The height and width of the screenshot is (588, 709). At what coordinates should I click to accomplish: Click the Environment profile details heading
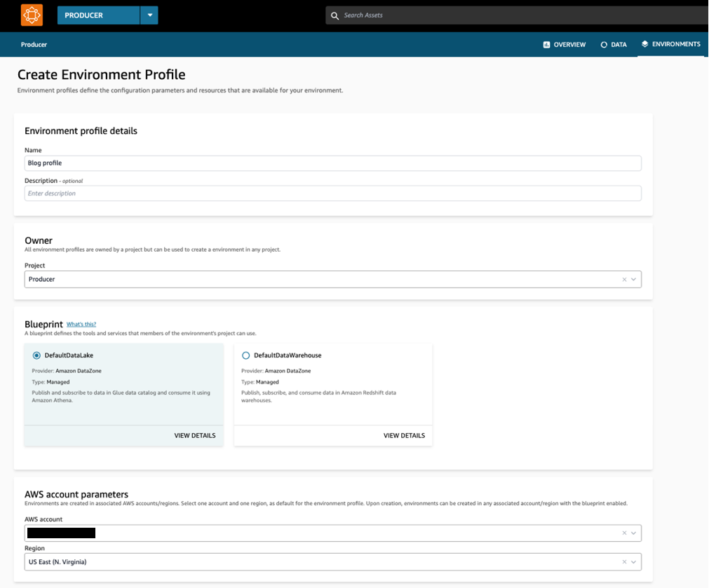pyautogui.click(x=81, y=131)
